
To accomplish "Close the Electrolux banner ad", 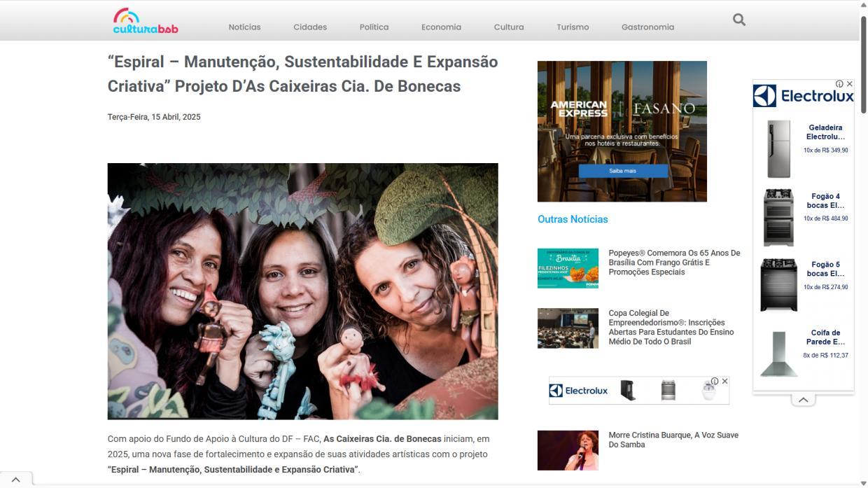I will 724,381.
